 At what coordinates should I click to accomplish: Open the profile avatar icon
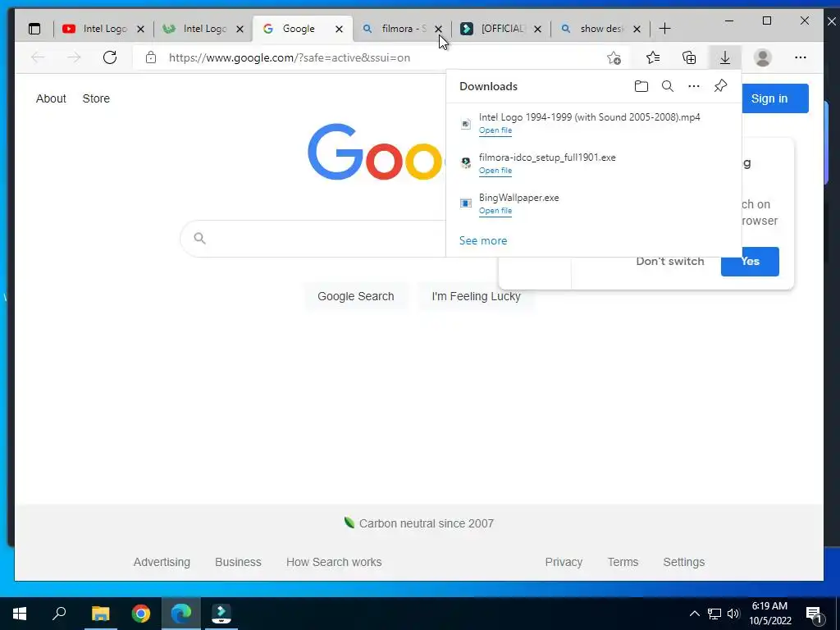pyautogui.click(x=762, y=57)
